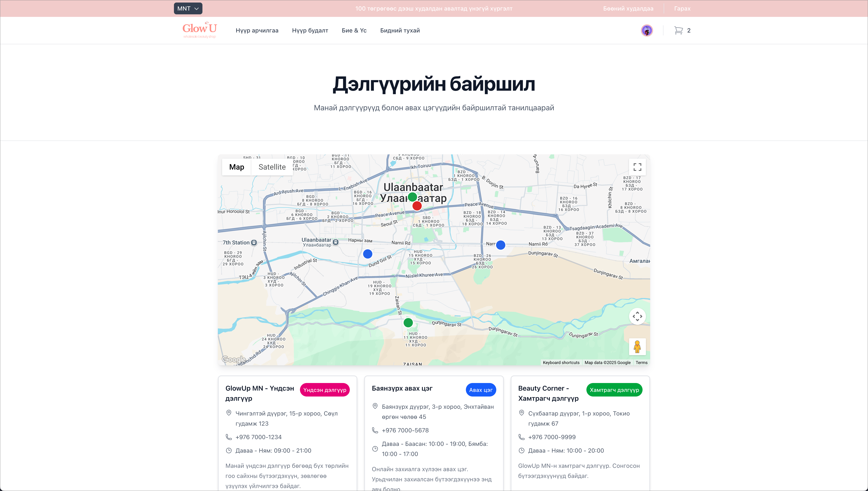Click address Сүхбаатар дүүрэг, 1-р хороо
Screen dimensions: 868x491
[x=579, y=418]
